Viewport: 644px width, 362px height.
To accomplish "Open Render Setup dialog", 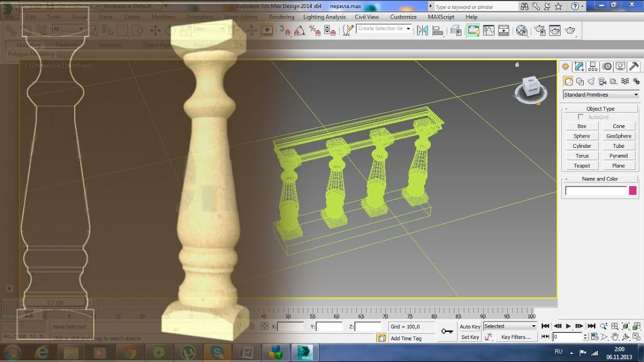I will 539,31.
